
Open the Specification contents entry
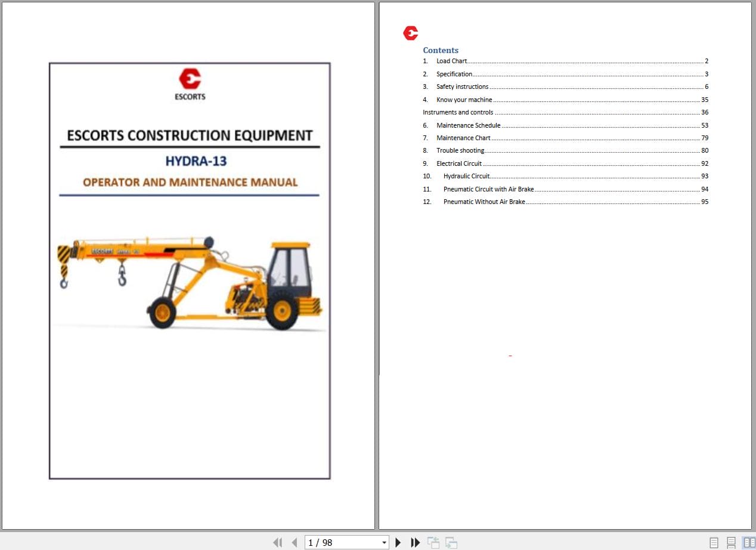tap(565, 74)
